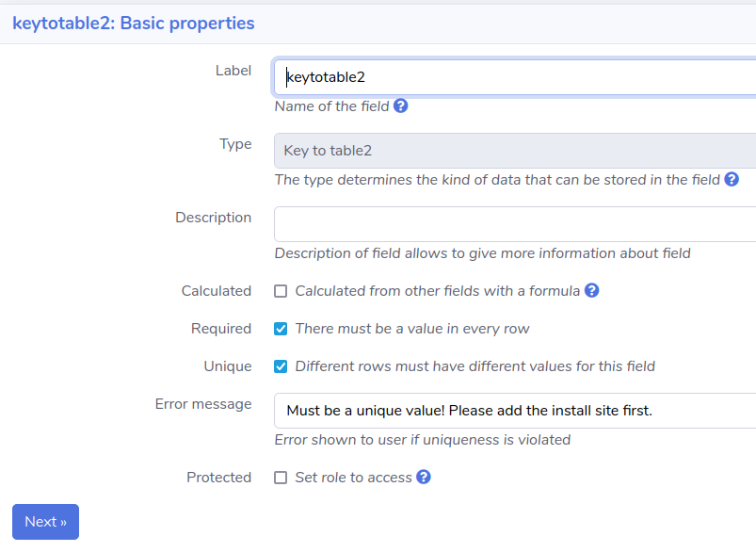Uncheck the Required checkbox
The width and height of the screenshot is (756, 552).
(x=281, y=329)
